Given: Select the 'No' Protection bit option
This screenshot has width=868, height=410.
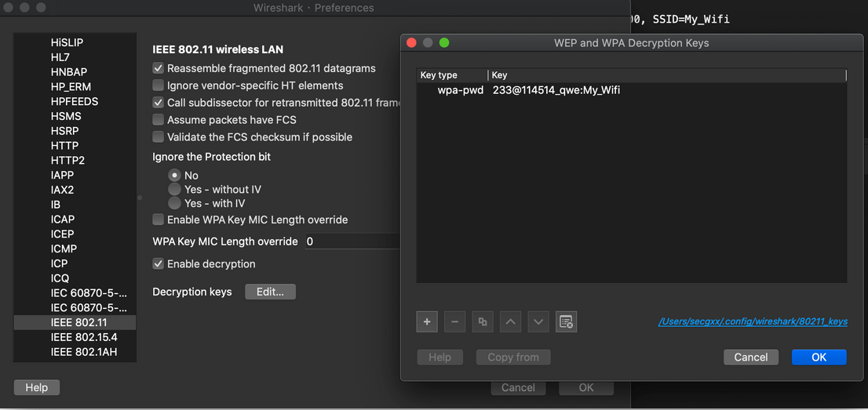Looking at the screenshot, I should point(175,176).
